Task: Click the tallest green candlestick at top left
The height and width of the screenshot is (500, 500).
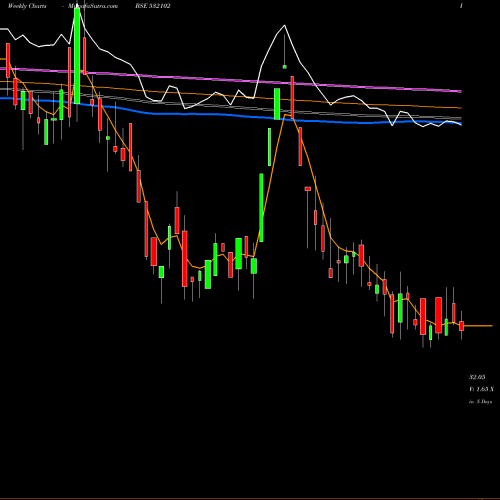Action: click(77, 56)
